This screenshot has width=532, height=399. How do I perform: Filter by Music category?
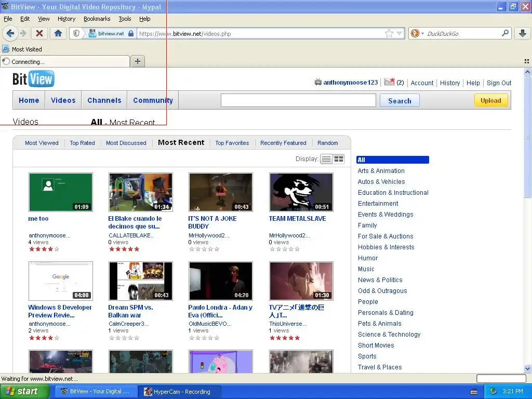click(x=366, y=269)
